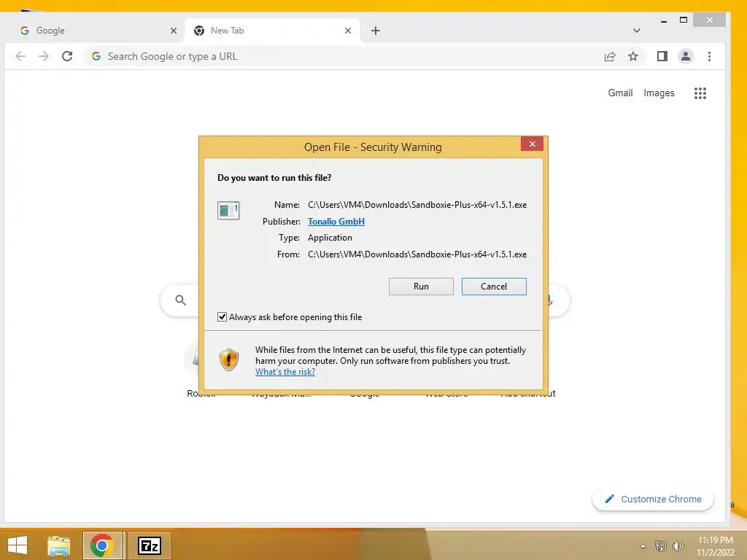Click the share page icon in the address bar
The height and width of the screenshot is (560, 747).
609,57
